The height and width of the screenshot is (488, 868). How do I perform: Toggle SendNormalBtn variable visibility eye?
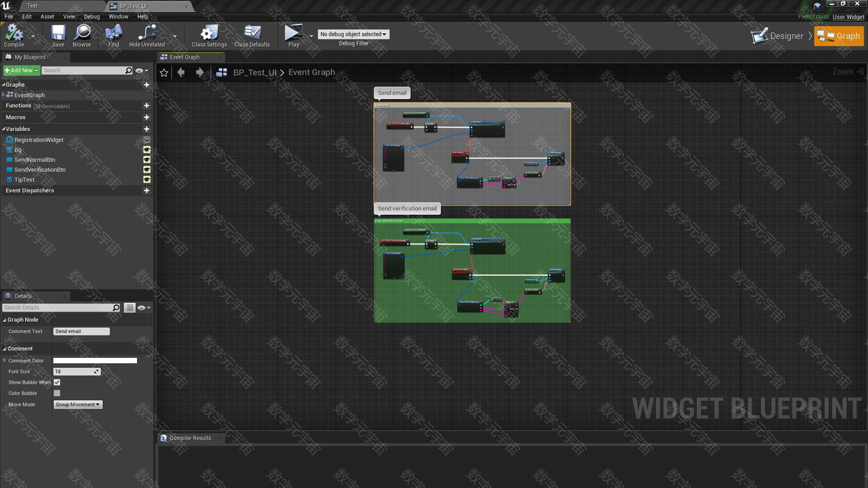[x=146, y=160]
